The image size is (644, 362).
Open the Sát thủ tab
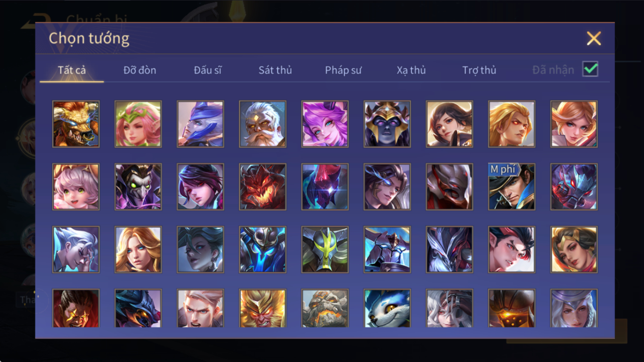[x=275, y=70]
